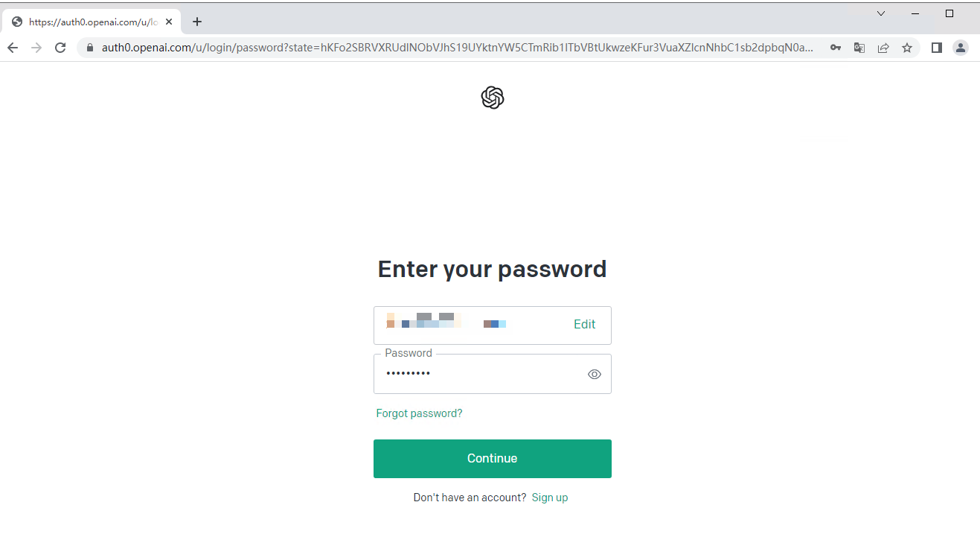
Task: Click the translate page icon
Action: (x=859, y=48)
